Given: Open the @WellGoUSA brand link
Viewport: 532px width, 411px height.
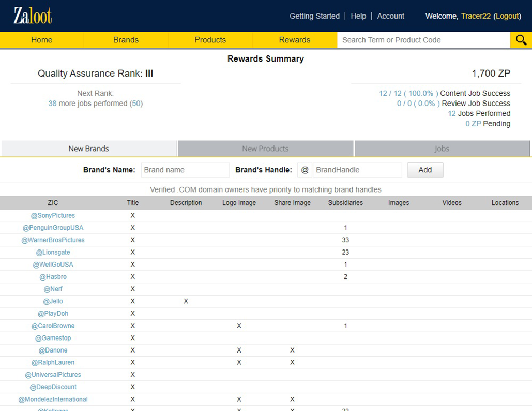Looking at the screenshot, I should click(53, 265).
